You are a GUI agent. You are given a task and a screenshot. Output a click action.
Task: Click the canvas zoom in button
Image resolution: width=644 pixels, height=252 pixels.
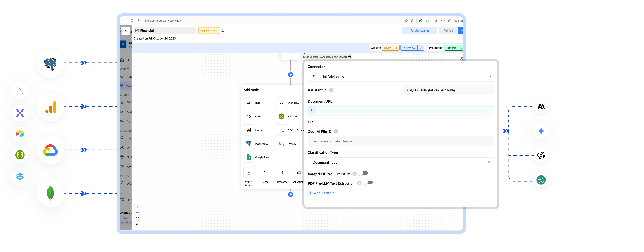coord(137,207)
